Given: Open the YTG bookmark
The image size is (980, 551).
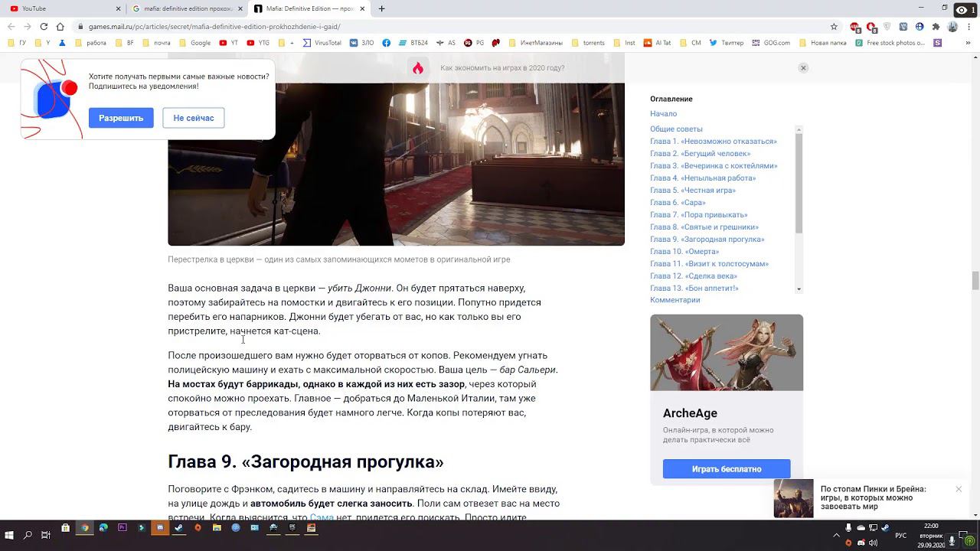Looking at the screenshot, I should coord(258,43).
